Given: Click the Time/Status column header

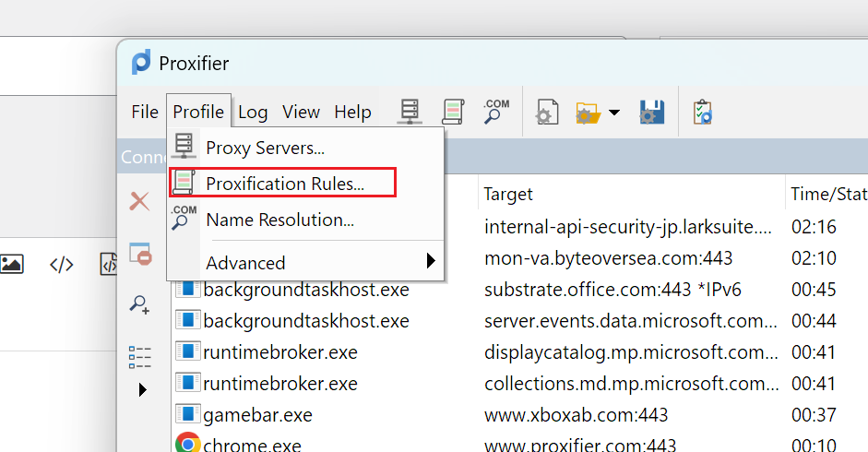Looking at the screenshot, I should click(x=827, y=194).
